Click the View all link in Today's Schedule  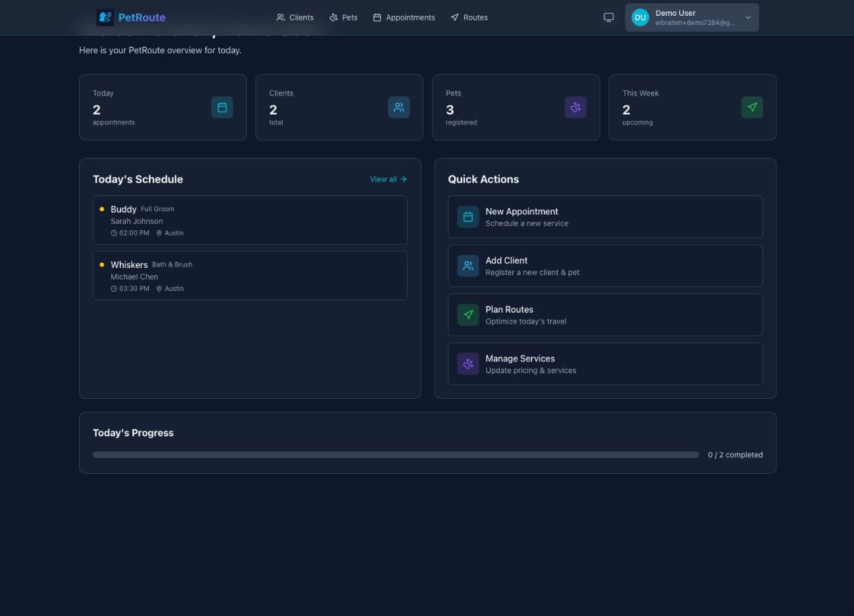pos(387,179)
